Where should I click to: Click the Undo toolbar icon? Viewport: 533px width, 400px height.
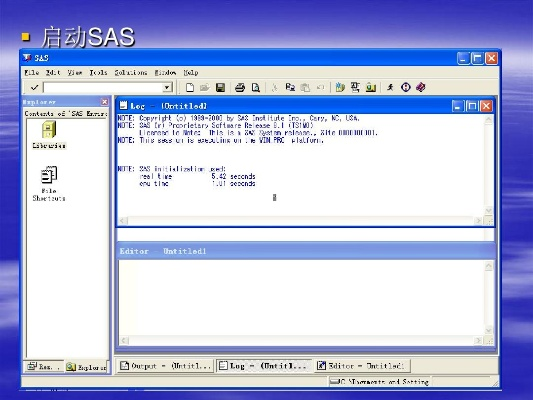click(320, 87)
